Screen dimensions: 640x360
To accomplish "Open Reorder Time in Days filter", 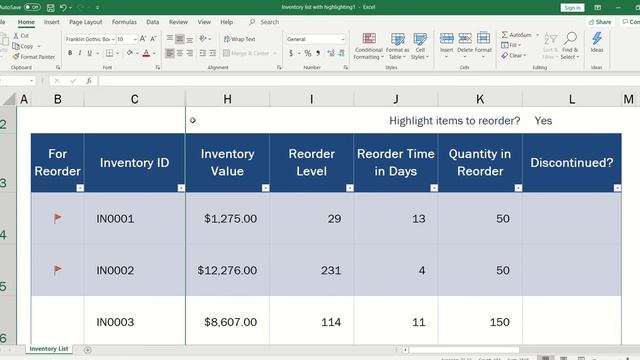I will coord(434,188).
